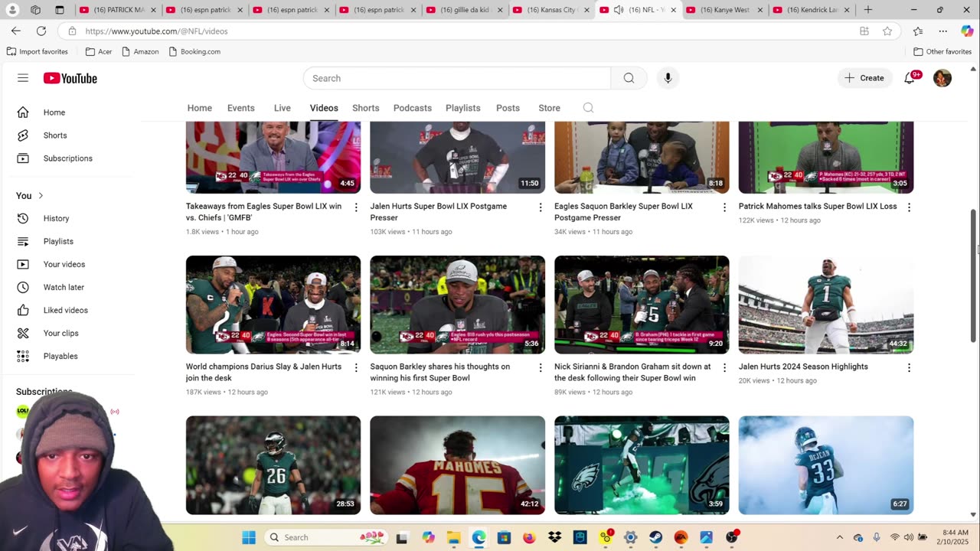Go back with browser back arrow

point(16,31)
